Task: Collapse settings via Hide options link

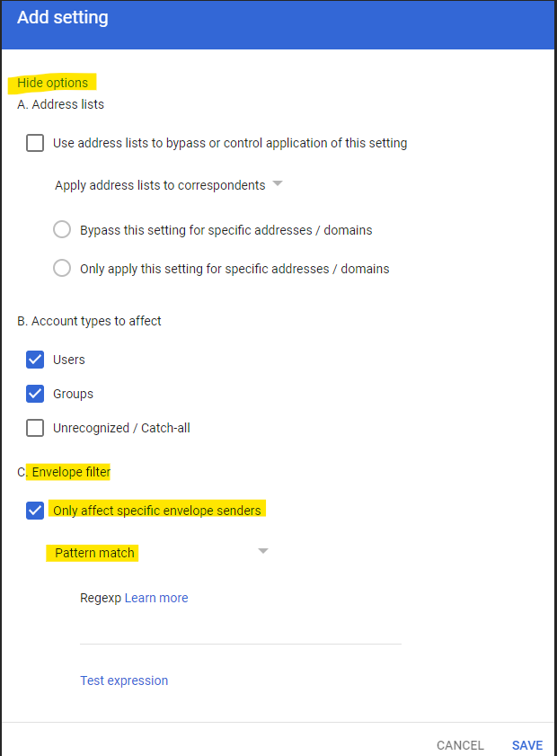Action: (52, 83)
